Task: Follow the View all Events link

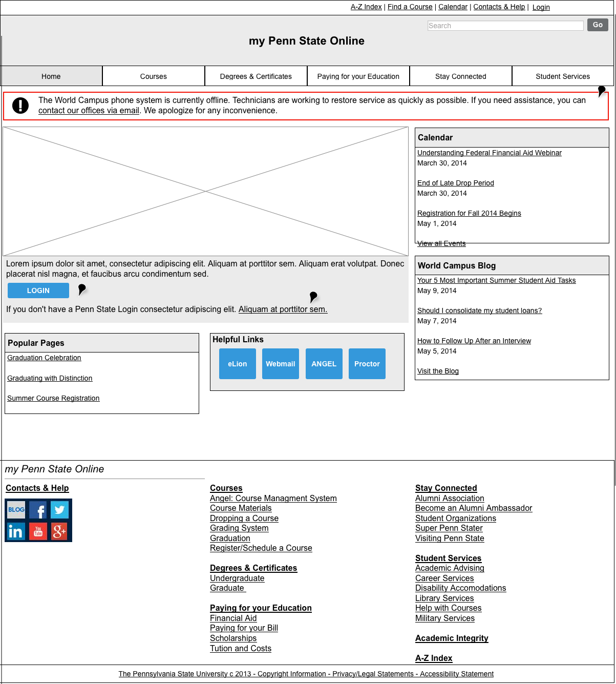Action: 441,243
